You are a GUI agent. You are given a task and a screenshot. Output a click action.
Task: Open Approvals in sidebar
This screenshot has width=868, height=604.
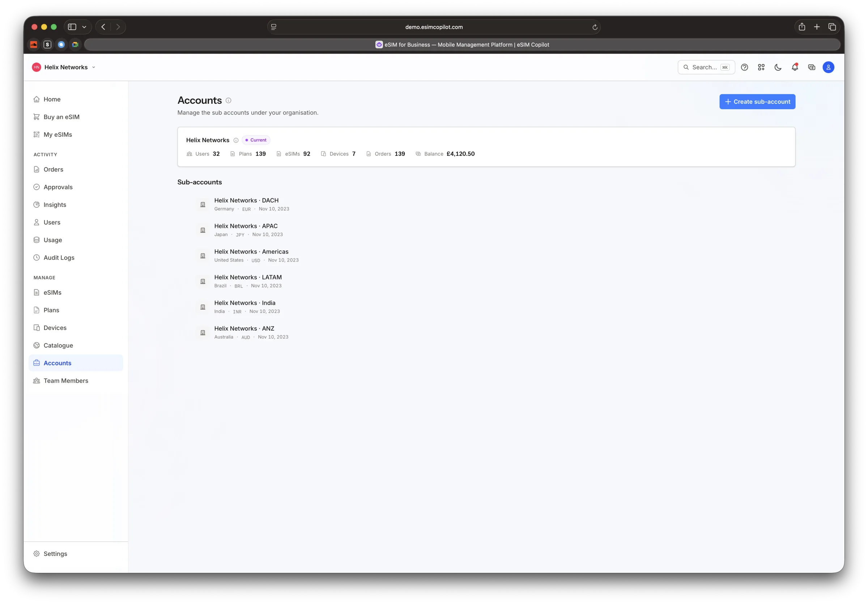76,187
